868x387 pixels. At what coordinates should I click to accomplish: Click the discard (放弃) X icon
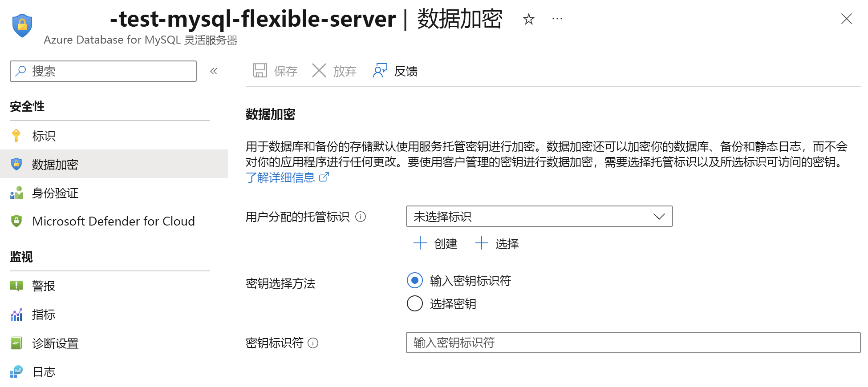(x=319, y=71)
